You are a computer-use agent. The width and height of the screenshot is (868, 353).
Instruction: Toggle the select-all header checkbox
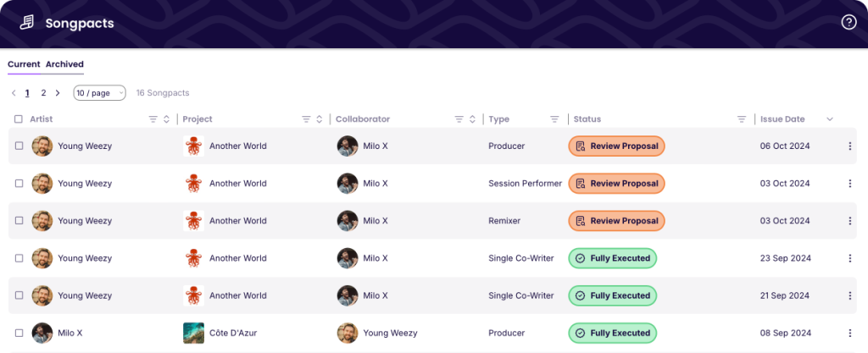pos(19,119)
